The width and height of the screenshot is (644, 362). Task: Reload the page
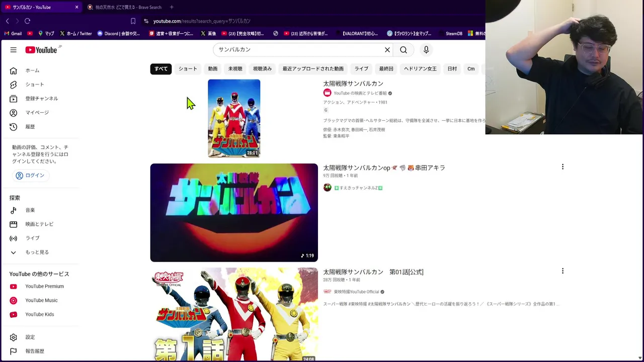tap(28, 21)
